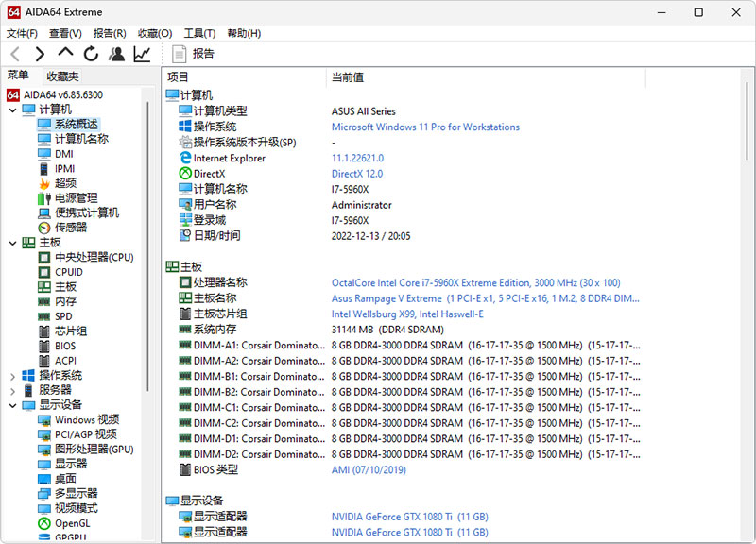Click the 中央处理器(CPU) chip icon

pos(43,257)
